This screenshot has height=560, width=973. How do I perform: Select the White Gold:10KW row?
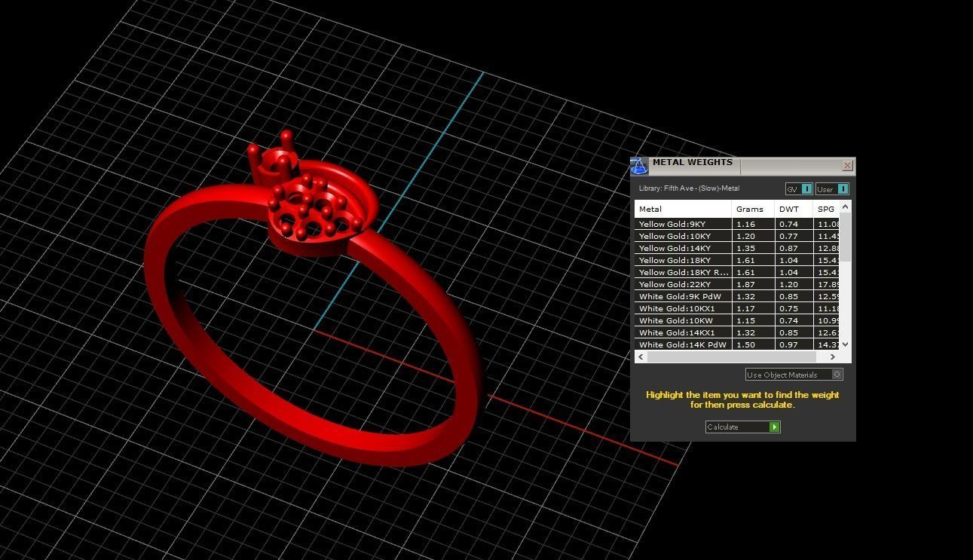pyautogui.click(x=737, y=321)
